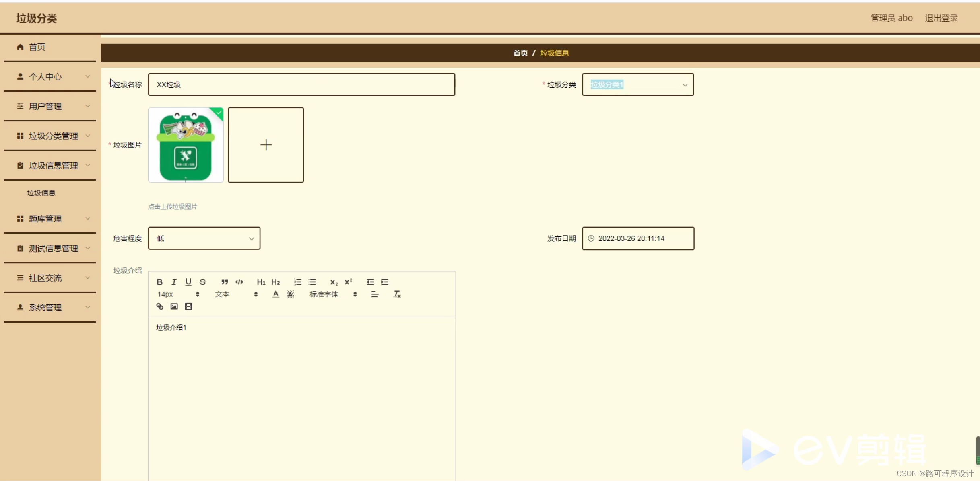Open the font color picker
The width and height of the screenshot is (980, 481).
click(x=276, y=294)
